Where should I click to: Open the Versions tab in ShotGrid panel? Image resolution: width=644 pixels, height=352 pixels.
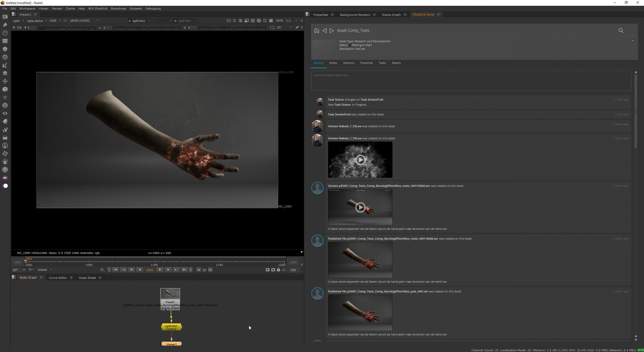pyautogui.click(x=348, y=63)
